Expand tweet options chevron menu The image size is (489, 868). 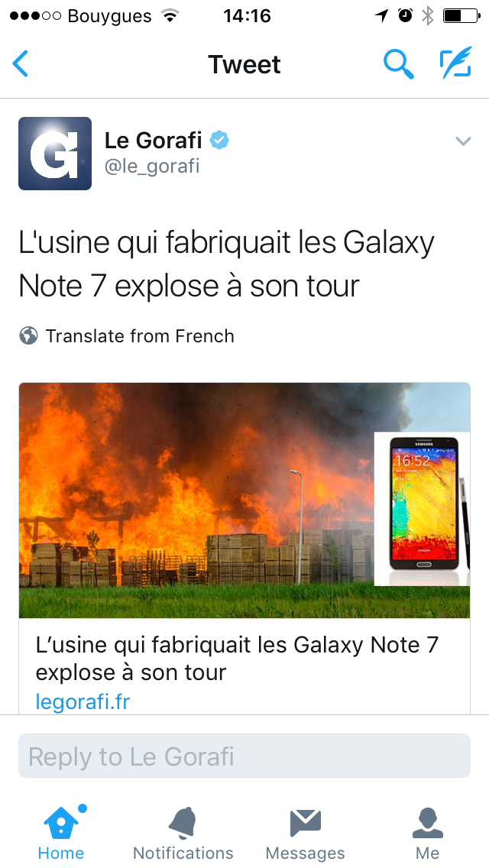(463, 141)
